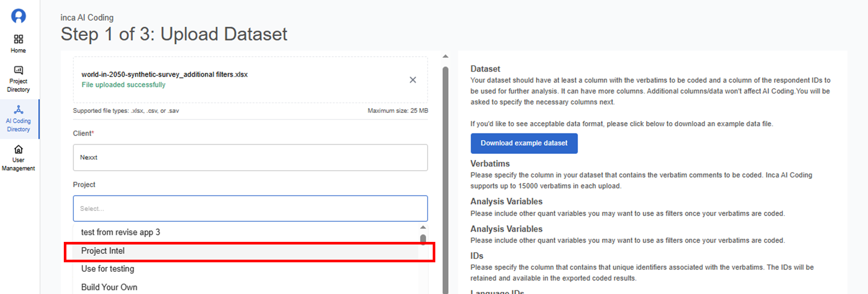Click the Client field containing Nexxt
The width and height of the screenshot is (868, 294).
[x=250, y=158]
